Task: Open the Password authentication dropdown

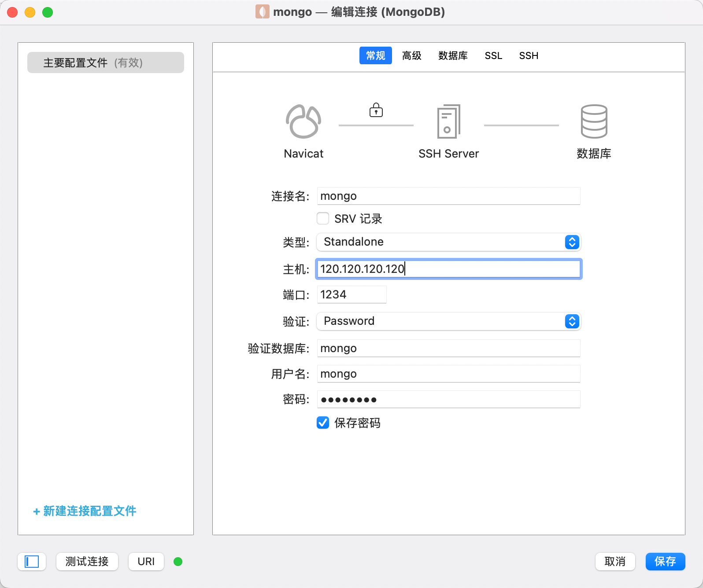Action: (x=448, y=321)
